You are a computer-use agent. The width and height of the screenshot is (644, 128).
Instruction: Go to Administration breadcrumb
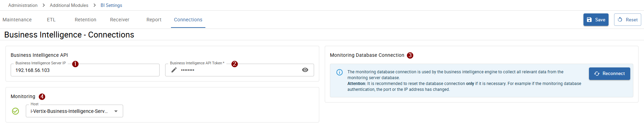(x=23, y=5)
